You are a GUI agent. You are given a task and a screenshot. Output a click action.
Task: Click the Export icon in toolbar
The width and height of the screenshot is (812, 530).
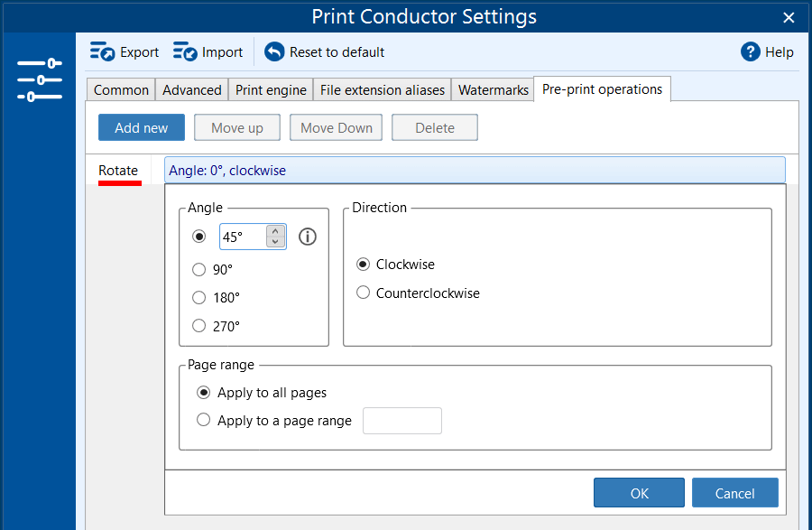pos(102,52)
